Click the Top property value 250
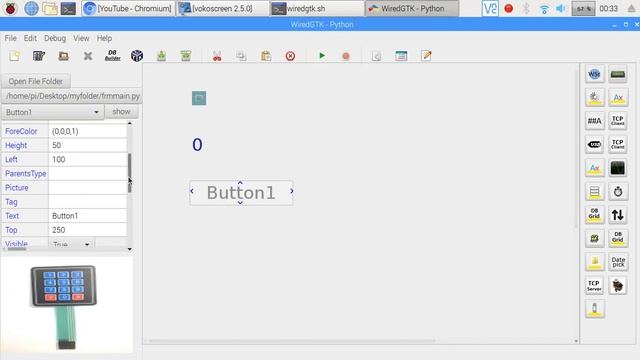This screenshot has width=640, height=360. click(88, 230)
